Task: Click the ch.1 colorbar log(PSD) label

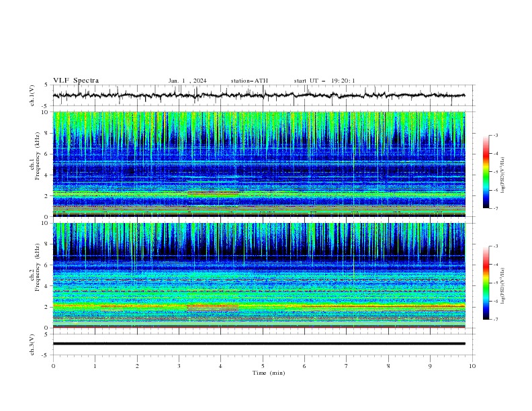Action: (x=502, y=175)
